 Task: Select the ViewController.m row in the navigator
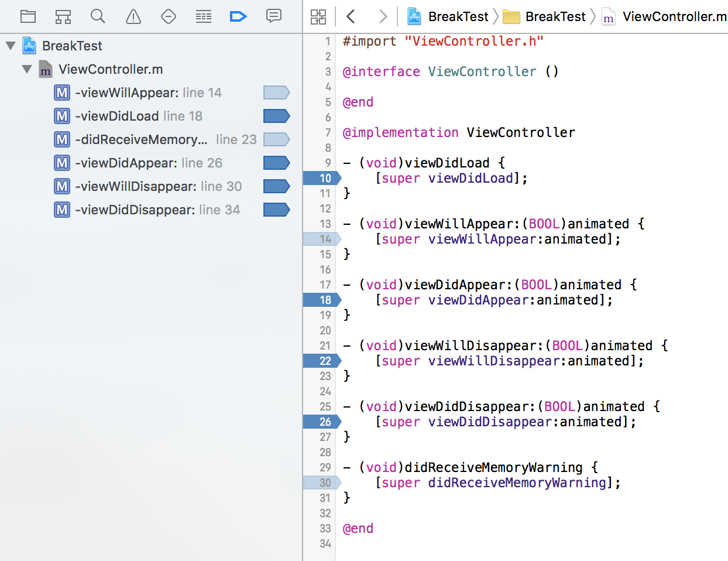click(x=151, y=69)
